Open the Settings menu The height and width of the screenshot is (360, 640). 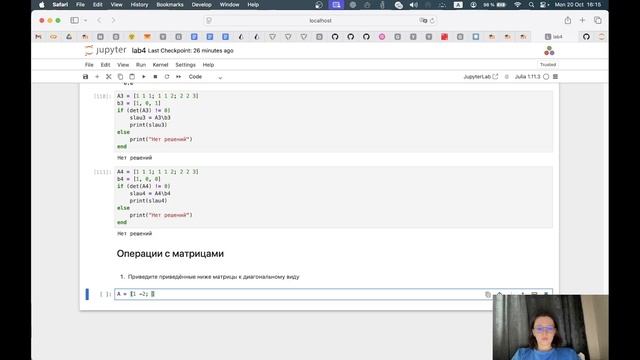(x=185, y=65)
